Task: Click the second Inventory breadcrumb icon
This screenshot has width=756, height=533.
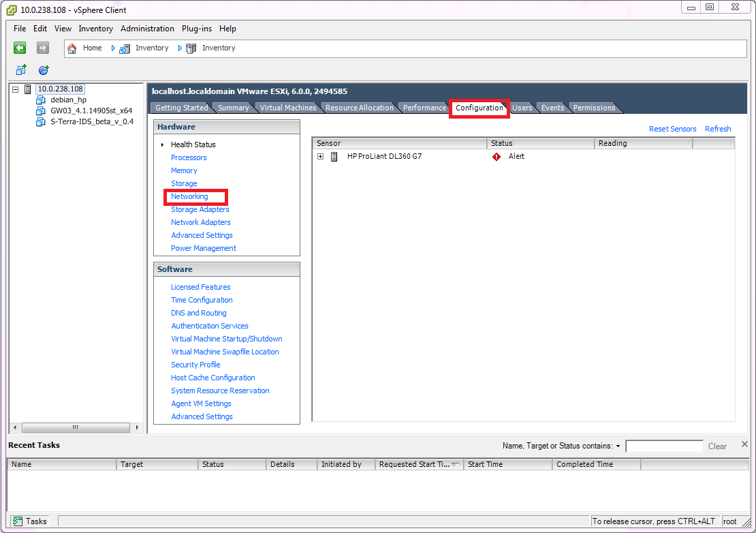Action: point(191,48)
